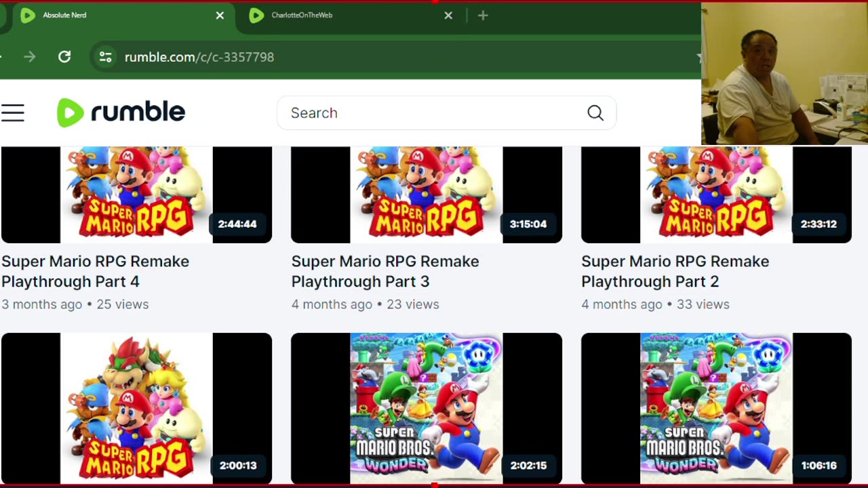868x488 pixels.
Task: Open Mario Bros. Wonder video lasting 2:02:15
Action: (x=427, y=408)
